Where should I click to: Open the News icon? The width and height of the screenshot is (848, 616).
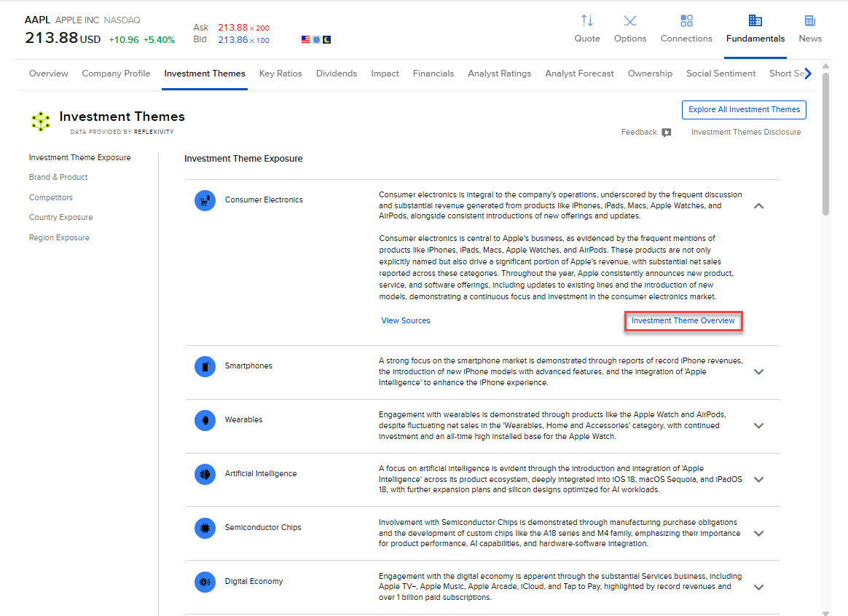[x=809, y=21]
